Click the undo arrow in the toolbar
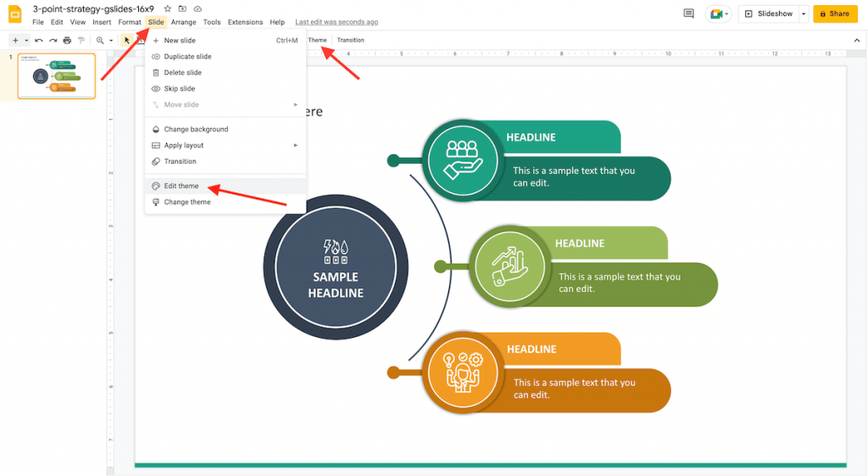This screenshot has height=476, width=868. [x=39, y=40]
